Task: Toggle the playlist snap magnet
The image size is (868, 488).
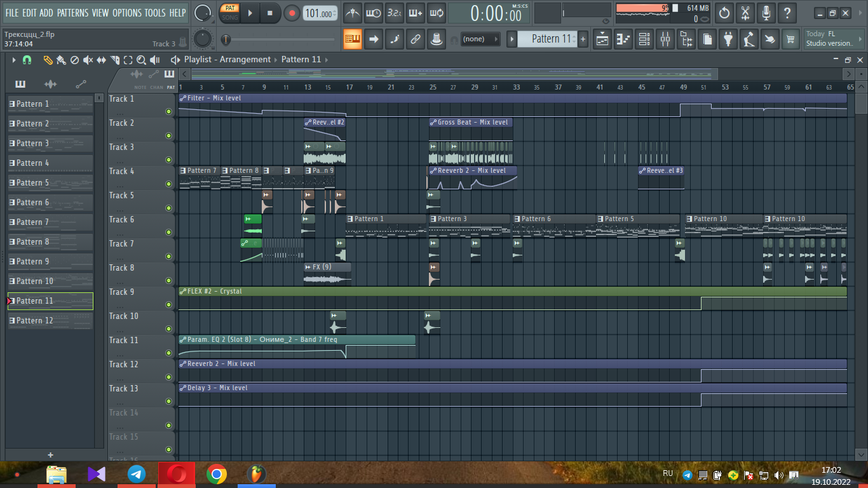Action: pyautogui.click(x=27, y=60)
